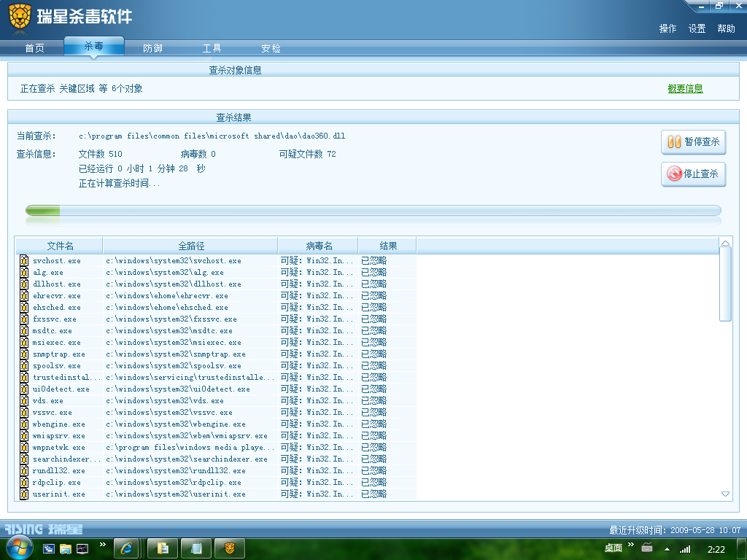This screenshot has height=560, width=747.
Task: Click the bug icon beside msiexec.exe
Action: (x=24, y=343)
